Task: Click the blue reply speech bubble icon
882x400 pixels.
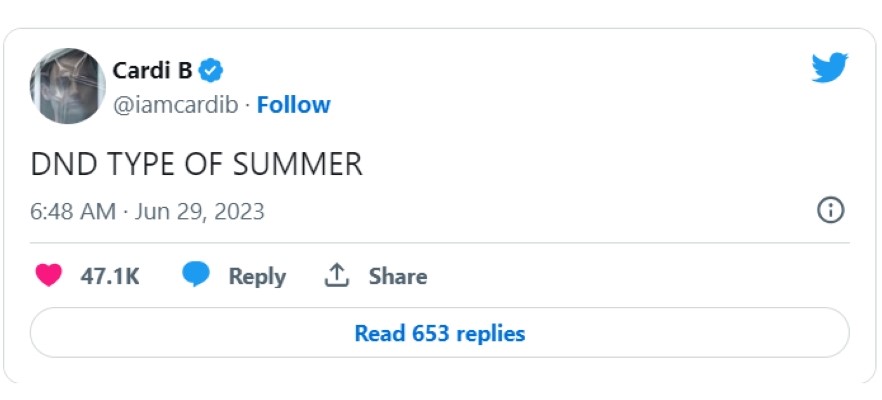Action: point(196,276)
